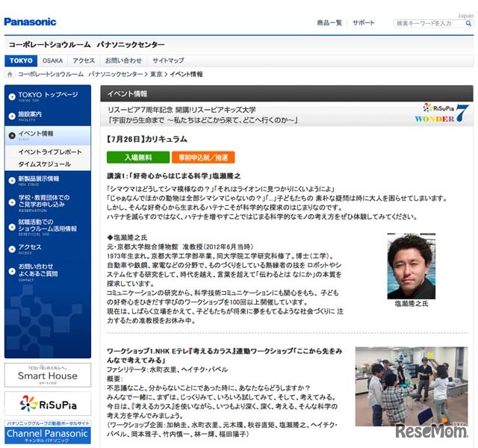478x448 pixels.
Task: Open イベント情報 in sidebar
Action: pyautogui.click(x=48, y=136)
